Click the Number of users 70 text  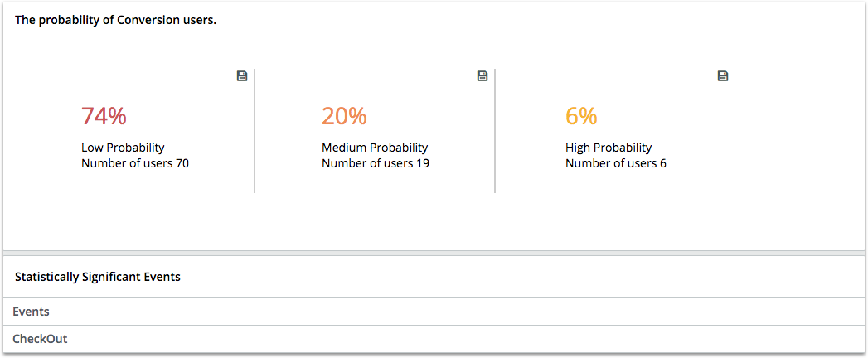pos(135,163)
